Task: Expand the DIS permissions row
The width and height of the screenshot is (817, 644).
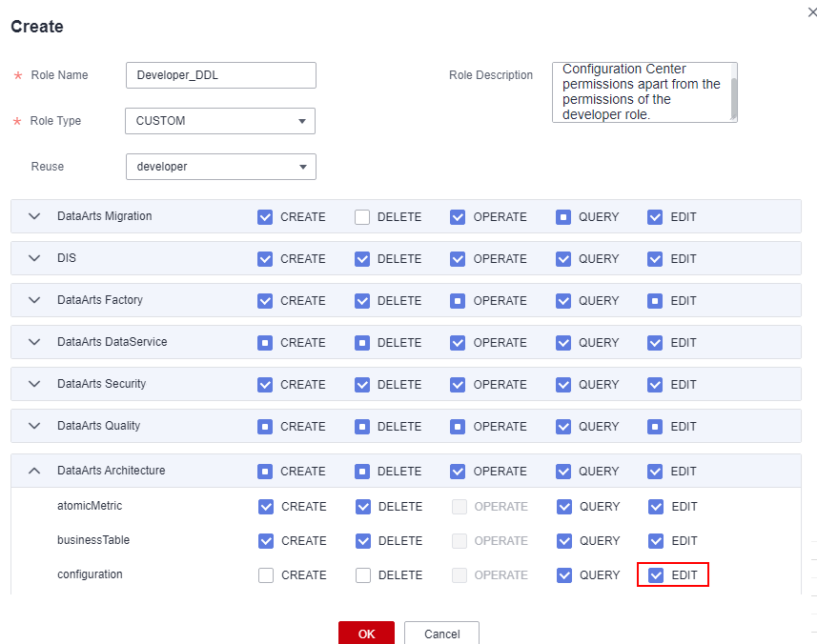Action: click(34, 258)
